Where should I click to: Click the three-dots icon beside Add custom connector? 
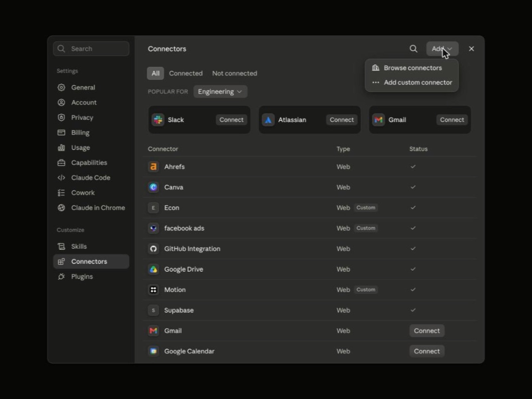pos(376,82)
